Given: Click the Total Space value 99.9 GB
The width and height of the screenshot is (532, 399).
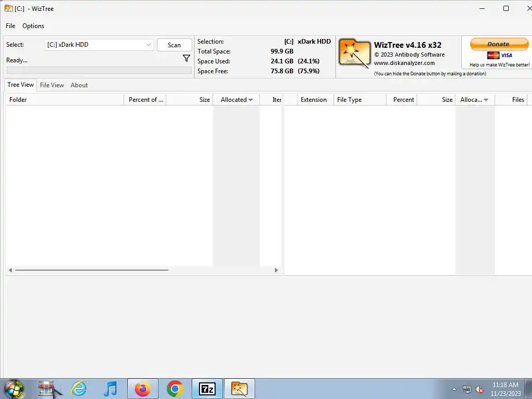Looking at the screenshot, I should (282, 51).
